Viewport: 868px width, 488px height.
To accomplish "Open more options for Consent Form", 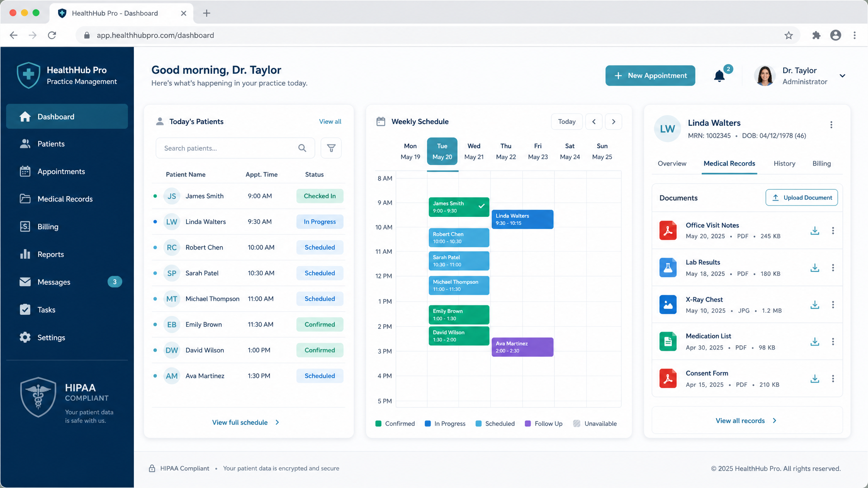I will (x=833, y=379).
